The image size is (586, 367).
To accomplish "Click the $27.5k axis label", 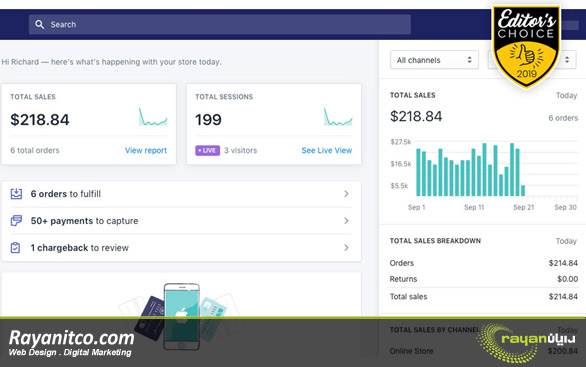I will click(401, 142).
